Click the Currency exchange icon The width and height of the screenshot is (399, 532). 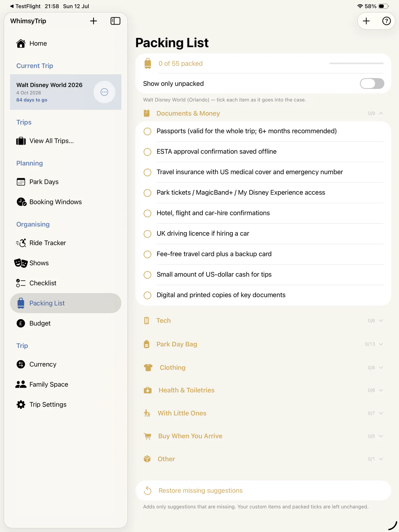tap(21, 364)
